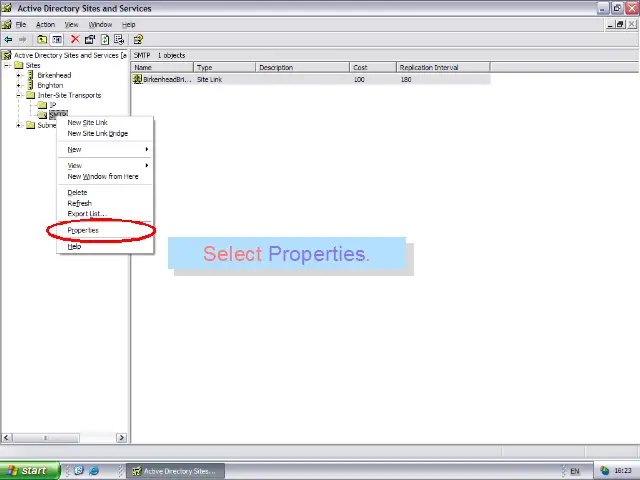Click the tree pane horizontal scrollbar thumb
Screen dimensions: 640x480
(x=45, y=438)
